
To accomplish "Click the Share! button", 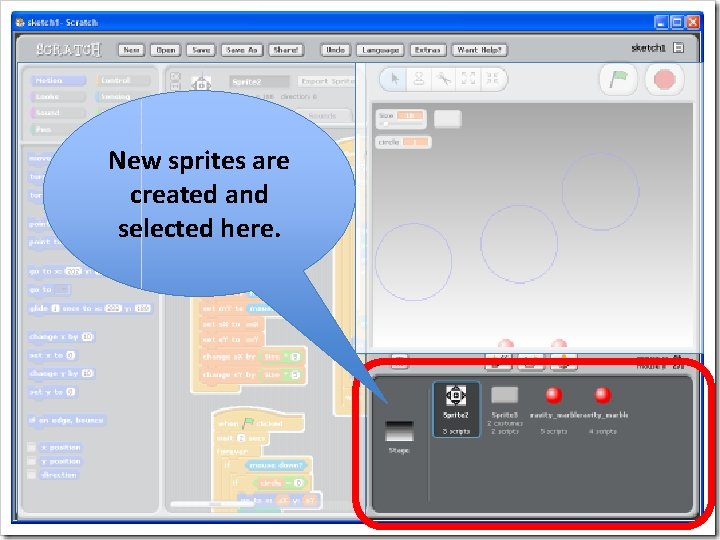I will coord(286,50).
